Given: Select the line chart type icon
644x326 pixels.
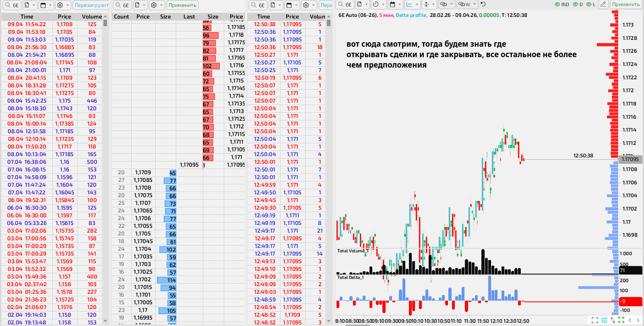Looking at the screenshot, I should pyautogui.click(x=409, y=4).
